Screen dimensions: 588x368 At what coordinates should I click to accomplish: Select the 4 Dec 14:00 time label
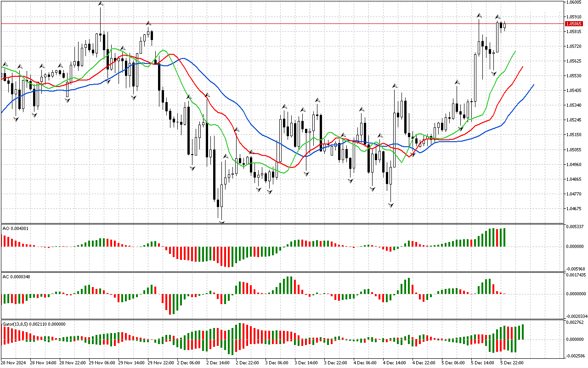tap(394, 363)
